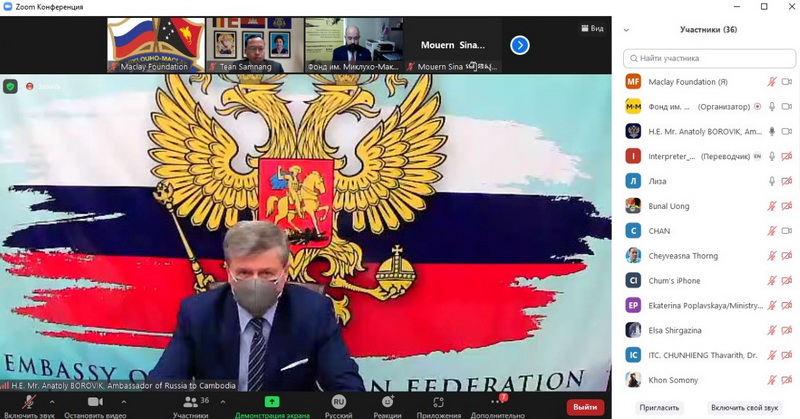Viewport: 800px width, 419px height.
Task: Click microphone icon in organizer row
Action: click(x=772, y=107)
